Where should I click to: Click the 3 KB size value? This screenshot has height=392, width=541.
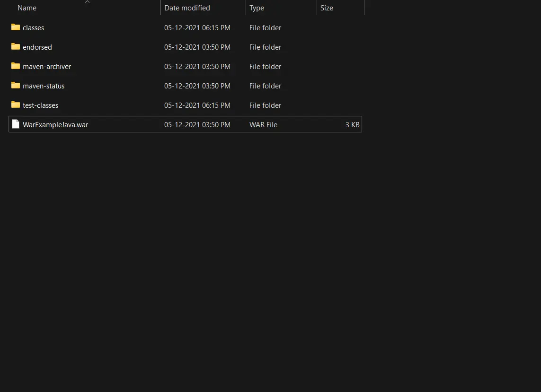(352, 124)
